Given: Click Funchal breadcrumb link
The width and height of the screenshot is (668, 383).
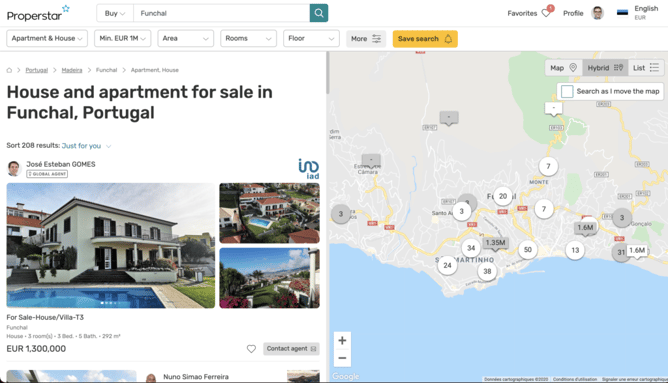Looking at the screenshot, I should pos(107,70).
